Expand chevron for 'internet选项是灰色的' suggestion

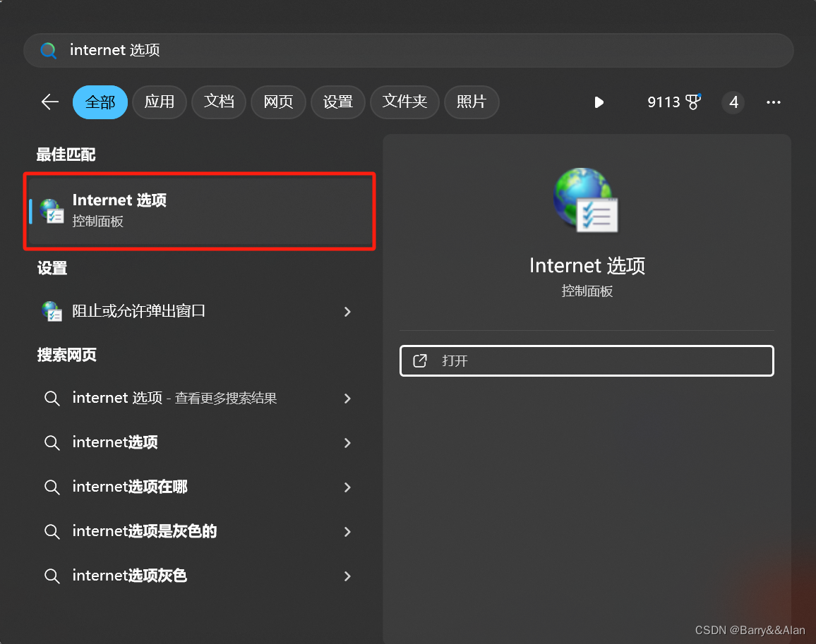coord(347,532)
